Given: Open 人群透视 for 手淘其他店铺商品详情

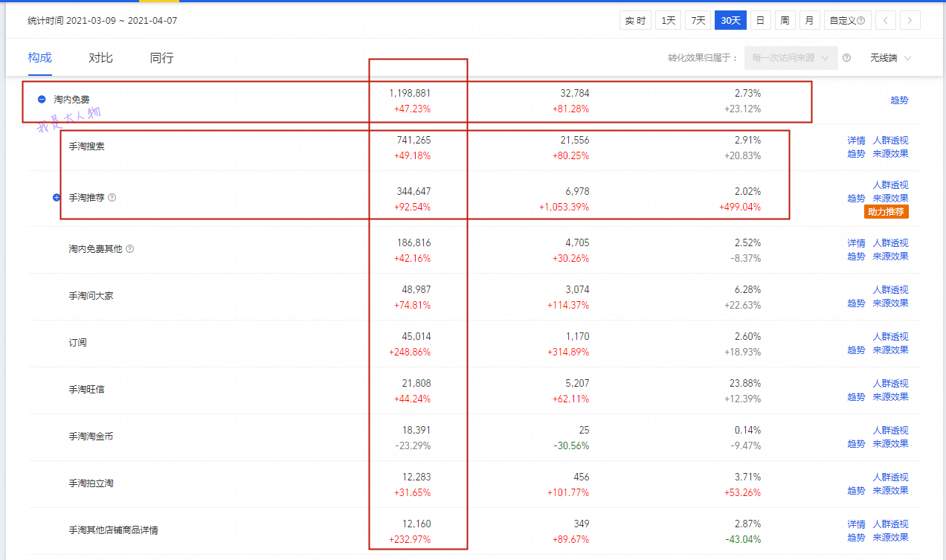Looking at the screenshot, I should point(890,524).
